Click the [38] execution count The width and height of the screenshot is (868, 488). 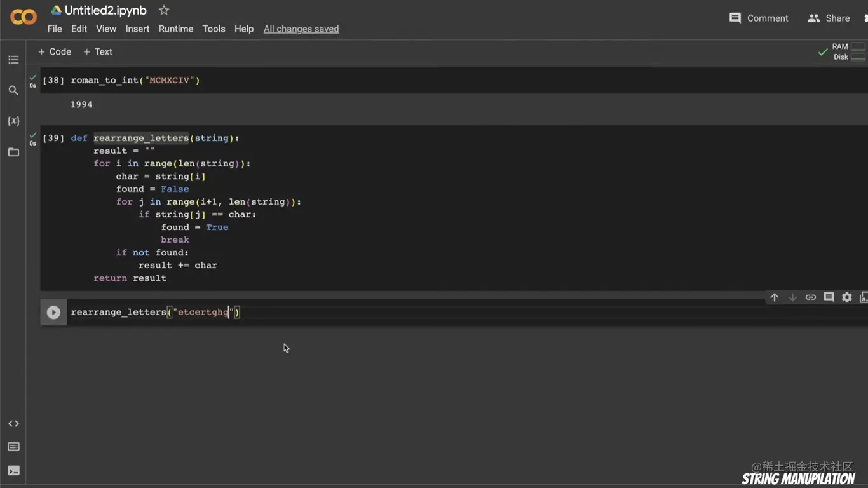pos(53,80)
